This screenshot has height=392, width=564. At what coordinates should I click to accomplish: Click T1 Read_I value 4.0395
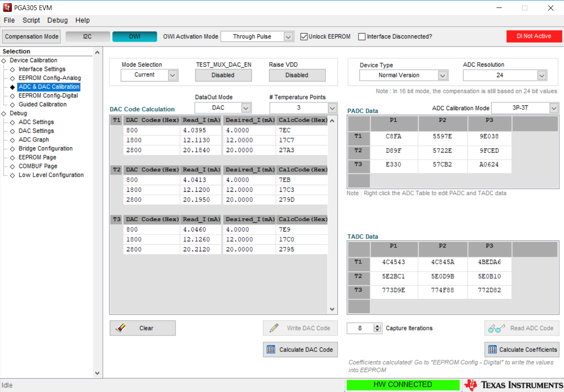(200, 131)
